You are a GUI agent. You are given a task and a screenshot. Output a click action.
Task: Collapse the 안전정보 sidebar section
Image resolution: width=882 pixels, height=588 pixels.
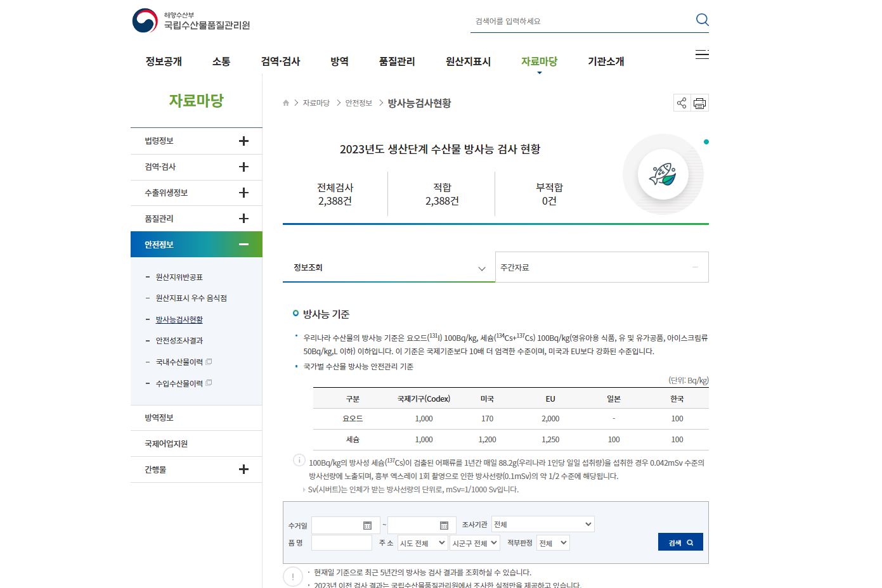pyautogui.click(x=243, y=244)
